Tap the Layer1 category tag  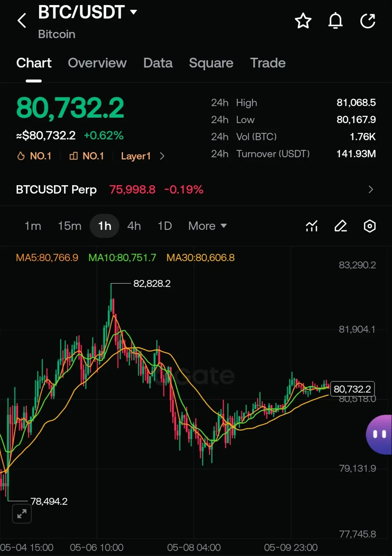coord(136,156)
